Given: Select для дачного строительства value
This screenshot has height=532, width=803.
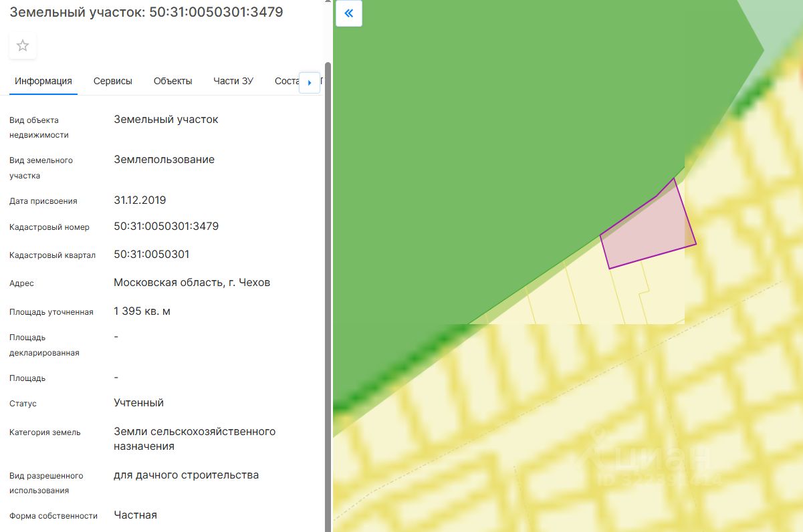Looking at the screenshot, I should pyautogui.click(x=187, y=475).
